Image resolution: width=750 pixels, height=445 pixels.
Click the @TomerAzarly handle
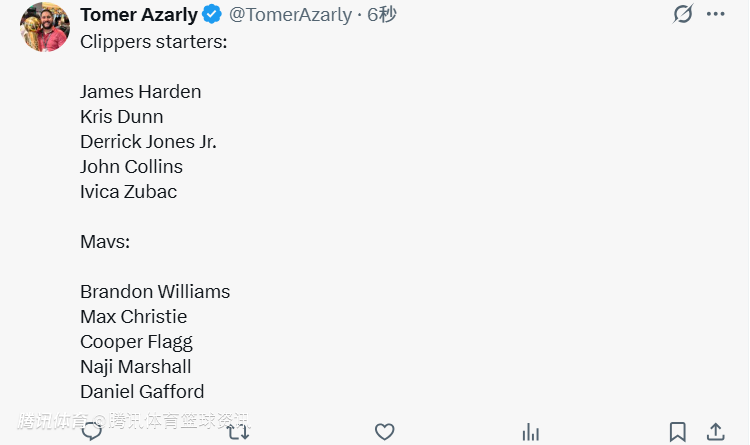(x=290, y=15)
